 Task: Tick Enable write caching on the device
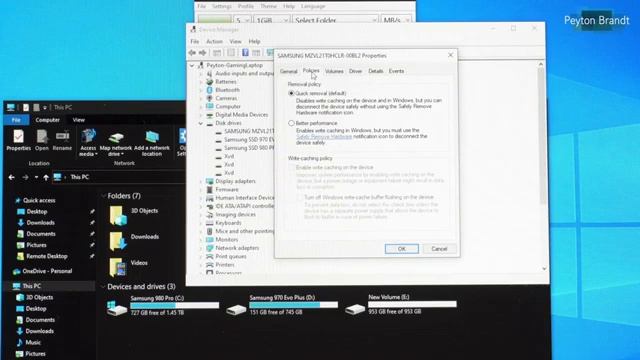[292, 167]
